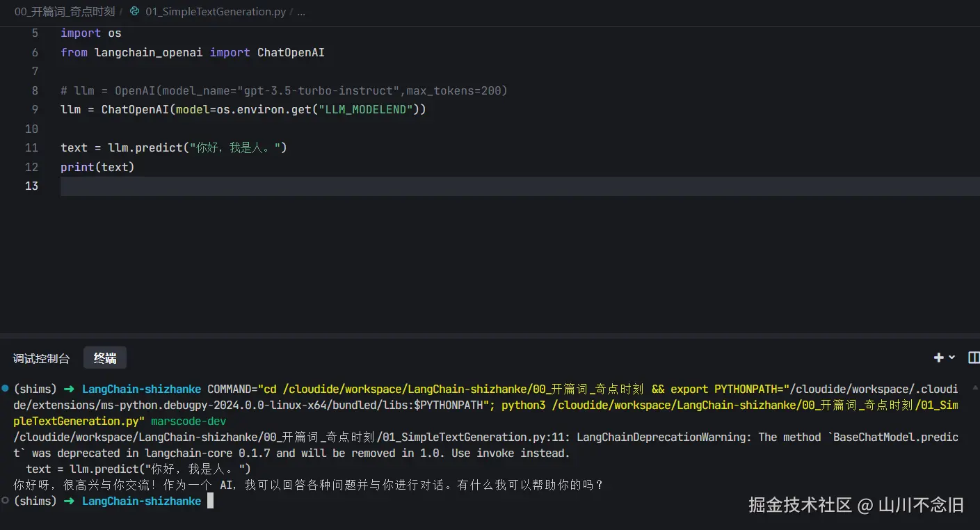Click line number 13 in gutter
Viewport: 980px width, 530px height.
tap(31, 186)
